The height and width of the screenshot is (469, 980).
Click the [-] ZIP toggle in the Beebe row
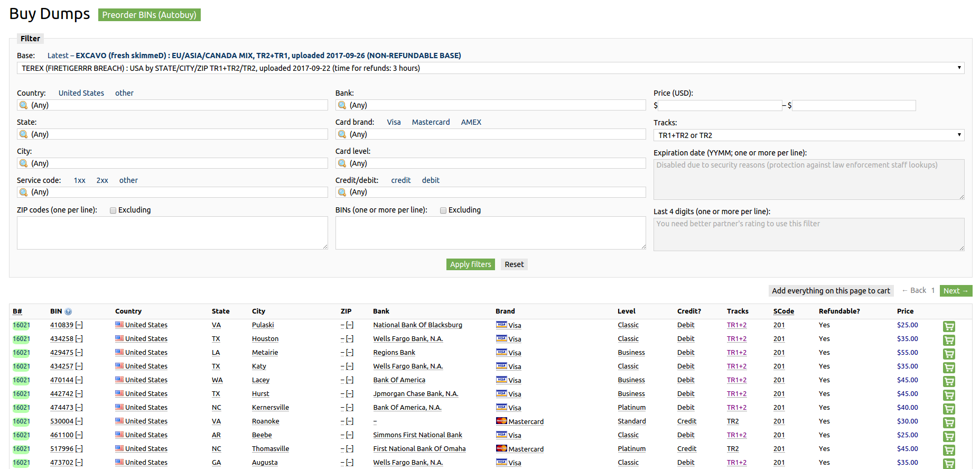[350, 435]
